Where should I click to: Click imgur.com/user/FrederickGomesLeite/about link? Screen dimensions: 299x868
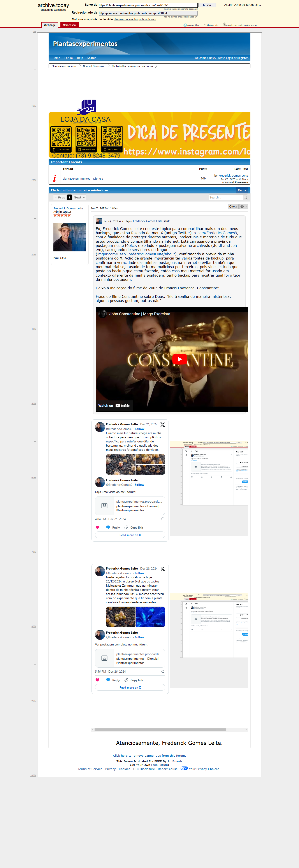point(136,254)
